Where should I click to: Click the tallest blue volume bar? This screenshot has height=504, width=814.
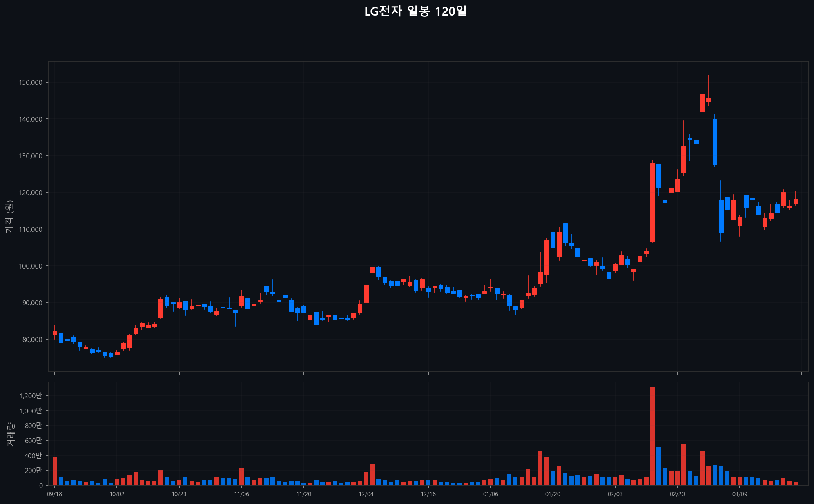coord(658,466)
